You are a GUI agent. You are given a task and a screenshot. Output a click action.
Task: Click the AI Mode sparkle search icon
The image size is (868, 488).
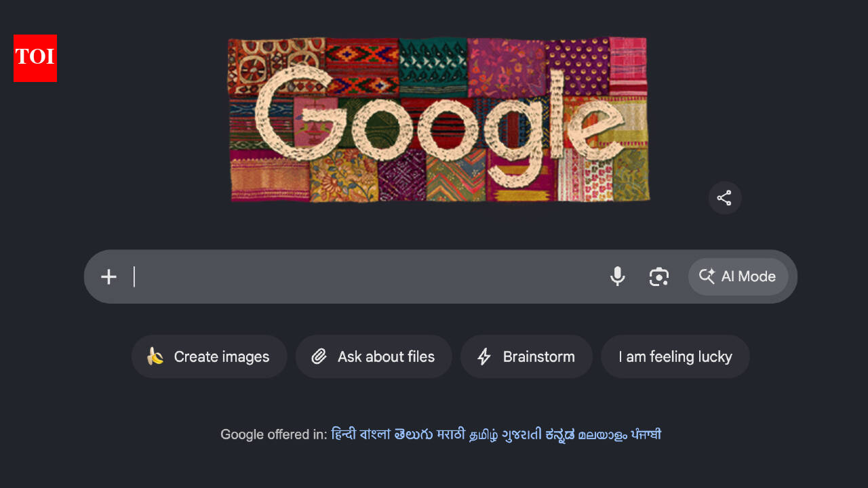point(707,277)
